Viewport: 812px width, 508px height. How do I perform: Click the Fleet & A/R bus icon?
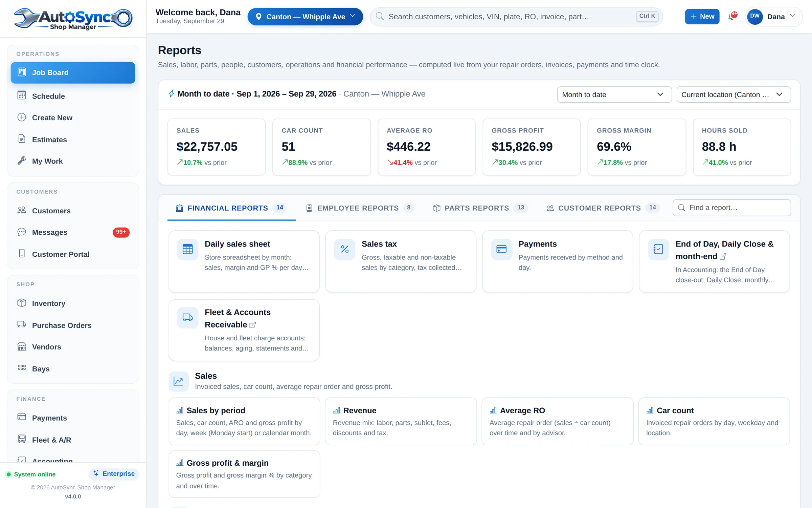(22, 439)
